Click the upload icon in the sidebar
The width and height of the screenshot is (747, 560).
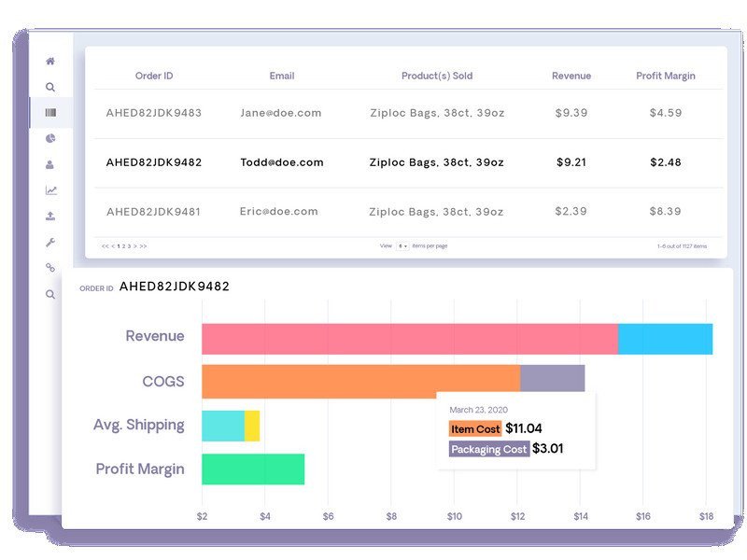point(50,216)
